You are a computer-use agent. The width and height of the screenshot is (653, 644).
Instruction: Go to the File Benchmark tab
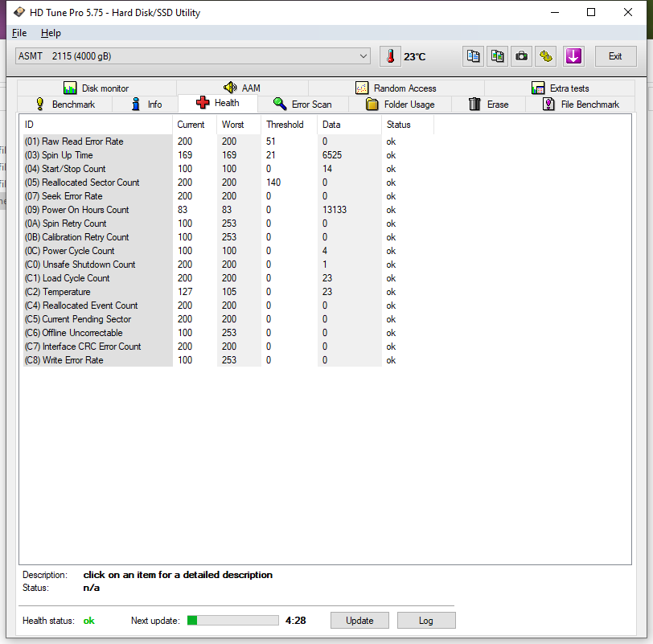[x=581, y=104]
